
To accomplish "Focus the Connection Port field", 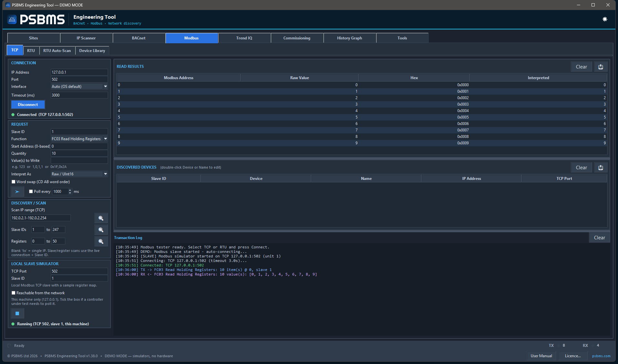I will point(79,79).
